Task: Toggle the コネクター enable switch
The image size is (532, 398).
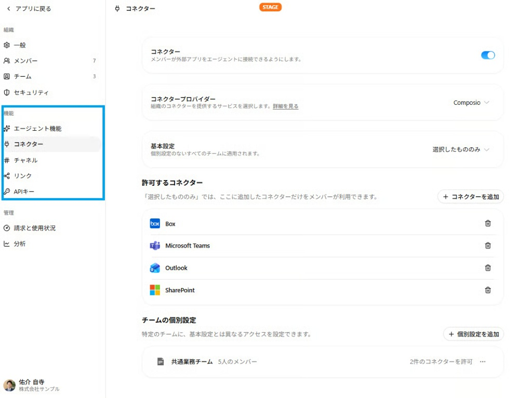Action: pyautogui.click(x=487, y=55)
